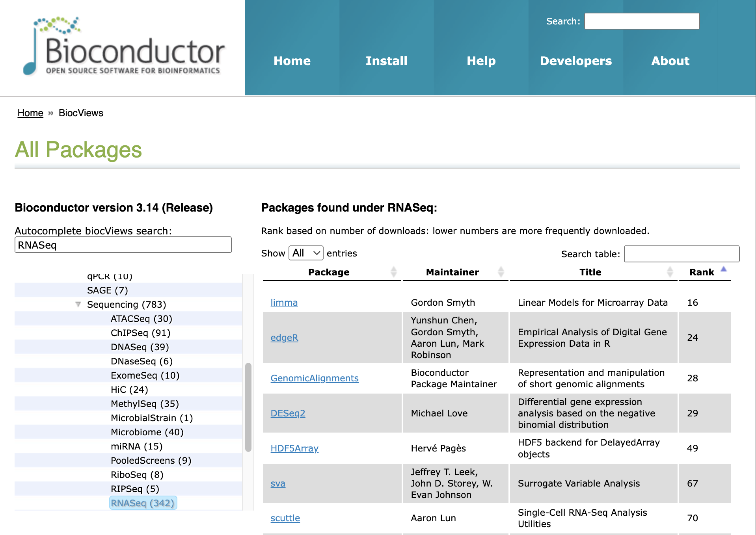Image resolution: width=756 pixels, height=535 pixels.
Task: Open the Developers menu
Action: [x=575, y=61]
